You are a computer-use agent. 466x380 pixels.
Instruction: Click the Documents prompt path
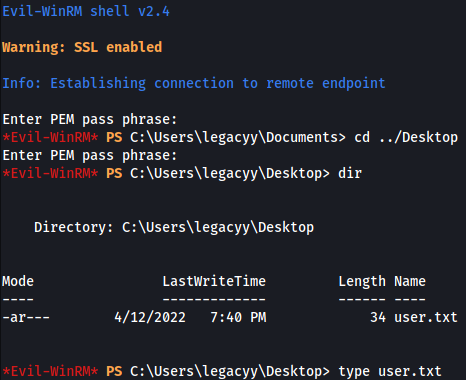point(238,137)
